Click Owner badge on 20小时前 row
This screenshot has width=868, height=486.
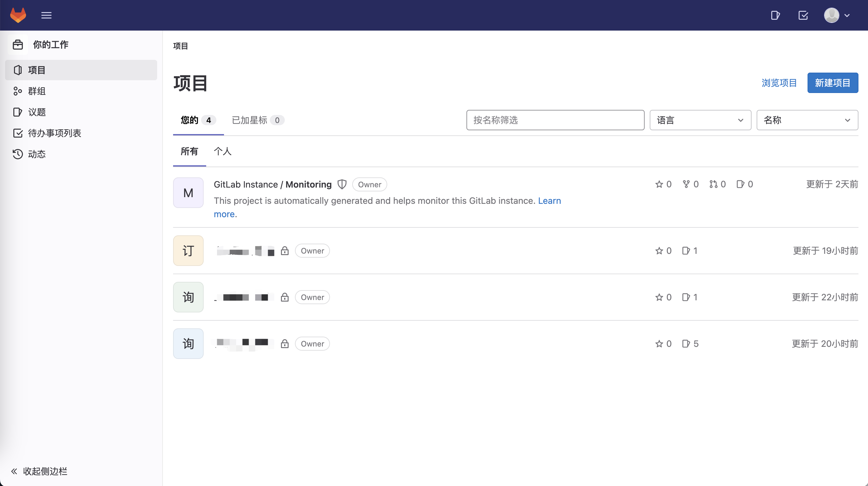[x=312, y=344]
